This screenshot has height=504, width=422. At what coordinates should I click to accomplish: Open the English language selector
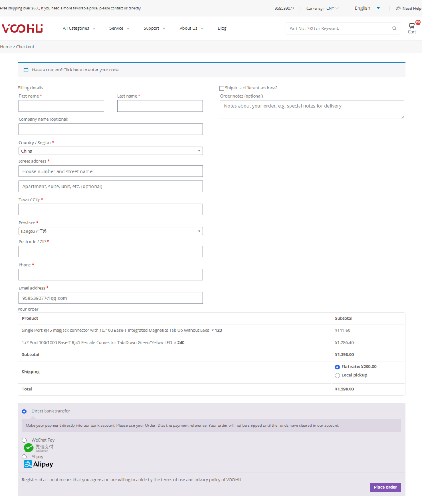point(367,8)
